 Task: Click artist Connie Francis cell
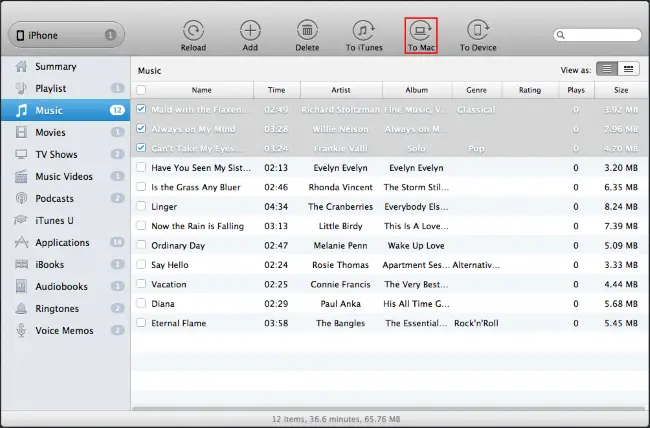(x=340, y=284)
